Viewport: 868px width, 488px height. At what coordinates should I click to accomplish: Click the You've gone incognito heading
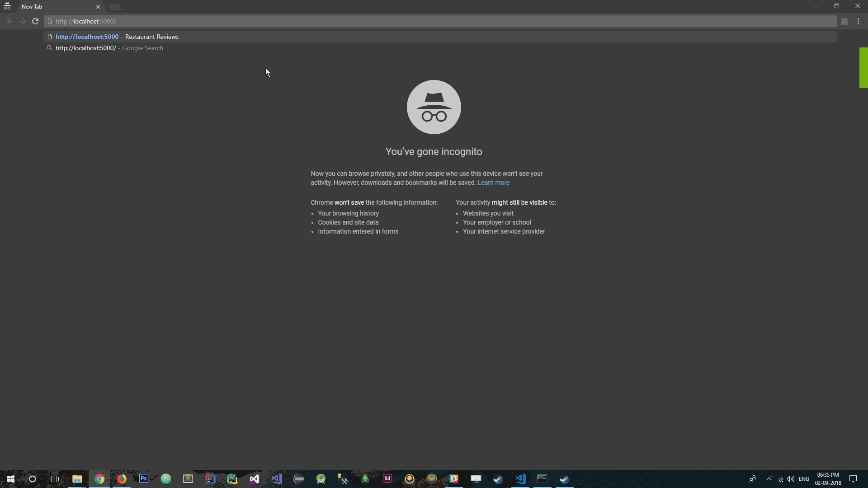tap(434, 151)
